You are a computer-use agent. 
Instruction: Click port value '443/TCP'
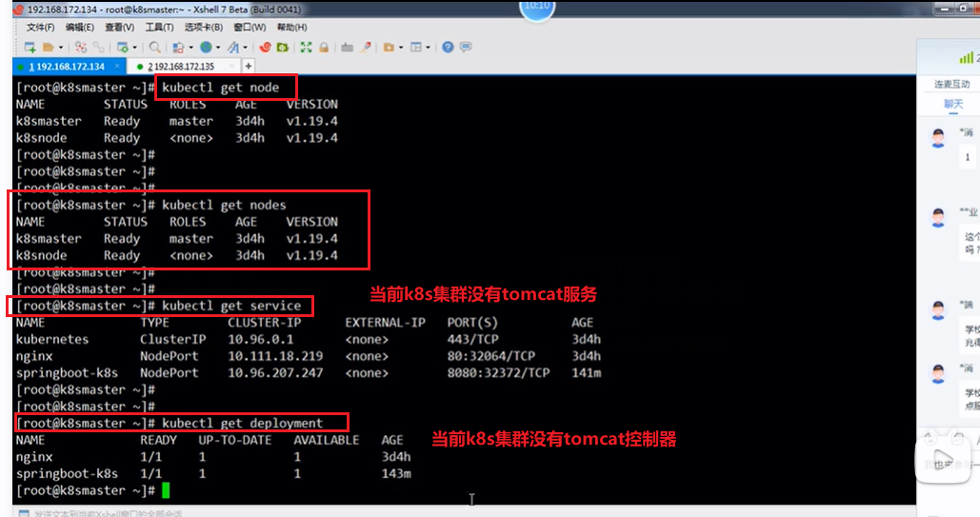tap(472, 340)
